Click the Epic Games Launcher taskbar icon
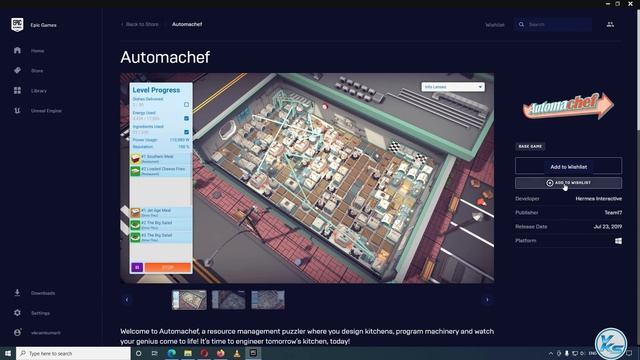The width and height of the screenshot is (640, 360). click(x=253, y=353)
